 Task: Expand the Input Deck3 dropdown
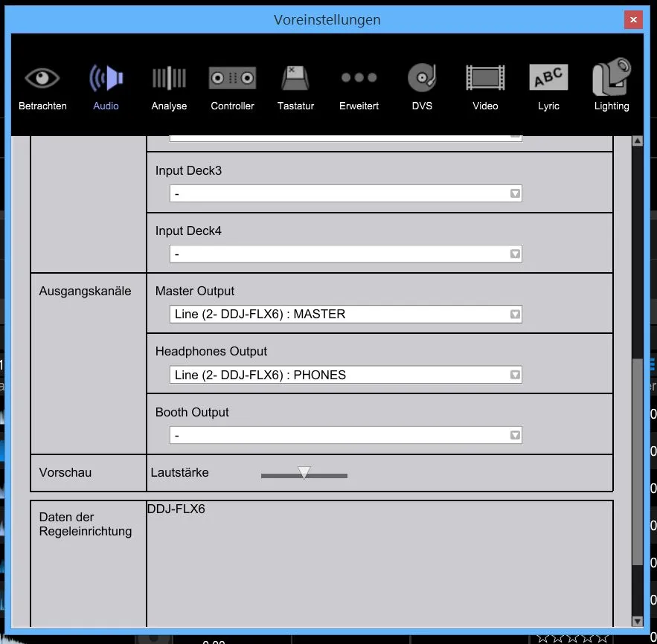tap(345, 194)
